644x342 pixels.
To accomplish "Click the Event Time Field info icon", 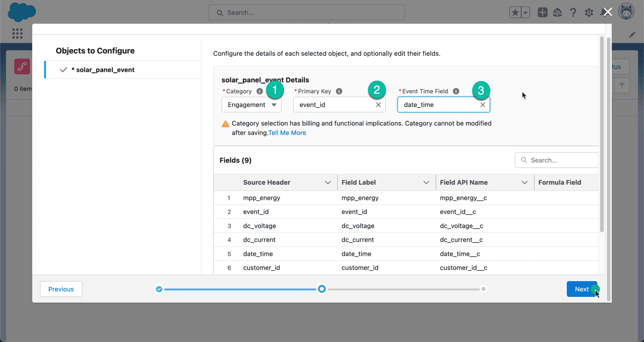I will 456,91.
